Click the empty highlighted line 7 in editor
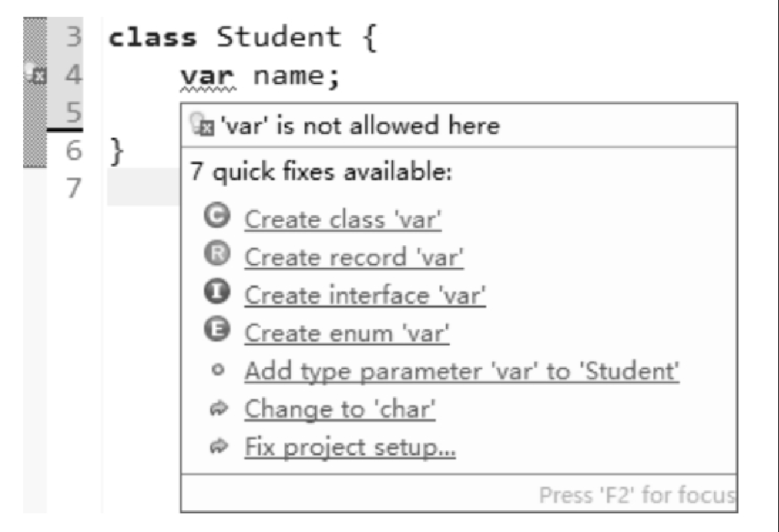Screen dimensions: 779x532 click(143, 187)
